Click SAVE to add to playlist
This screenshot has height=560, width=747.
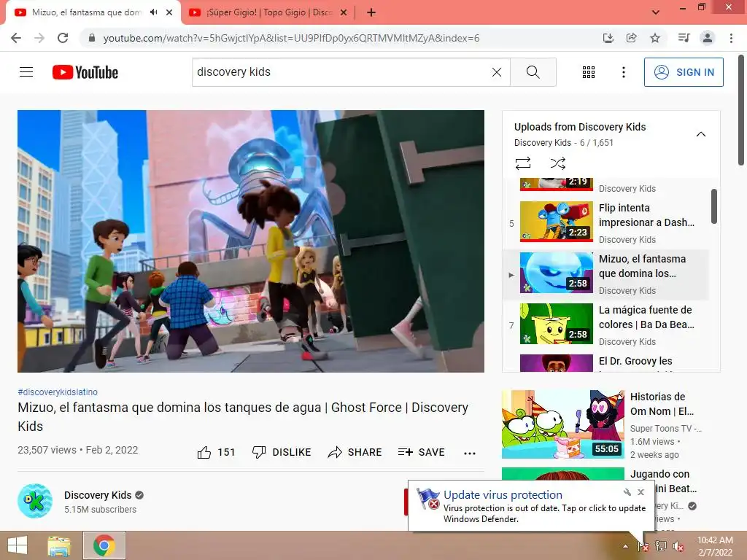tap(421, 452)
